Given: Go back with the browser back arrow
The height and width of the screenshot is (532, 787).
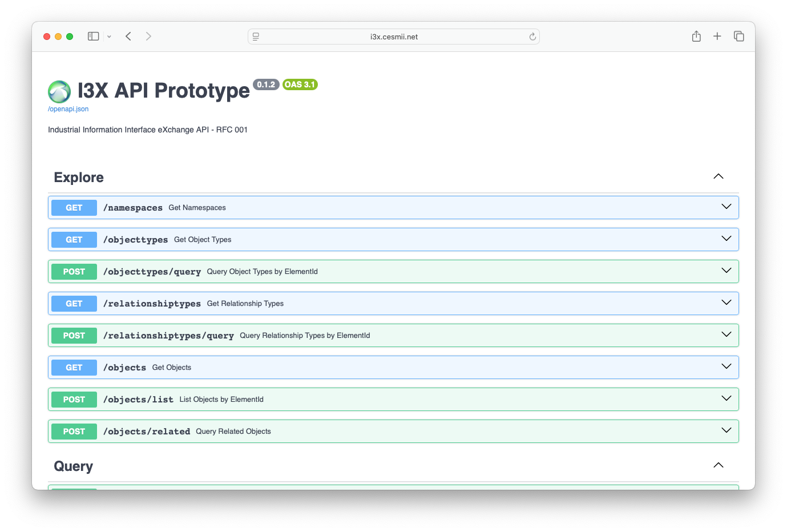Looking at the screenshot, I should click(x=128, y=36).
